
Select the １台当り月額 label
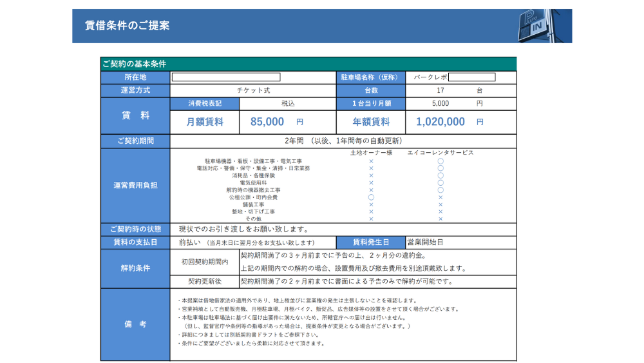click(371, 104)
